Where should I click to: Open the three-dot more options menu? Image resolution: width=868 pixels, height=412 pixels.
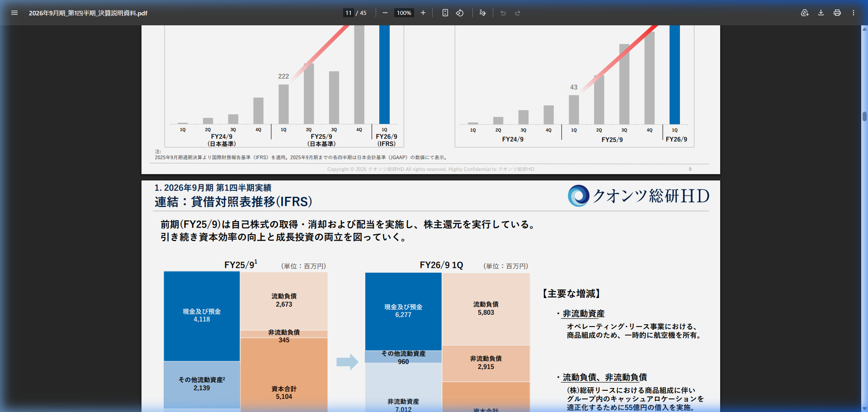[x=854, y=13]
